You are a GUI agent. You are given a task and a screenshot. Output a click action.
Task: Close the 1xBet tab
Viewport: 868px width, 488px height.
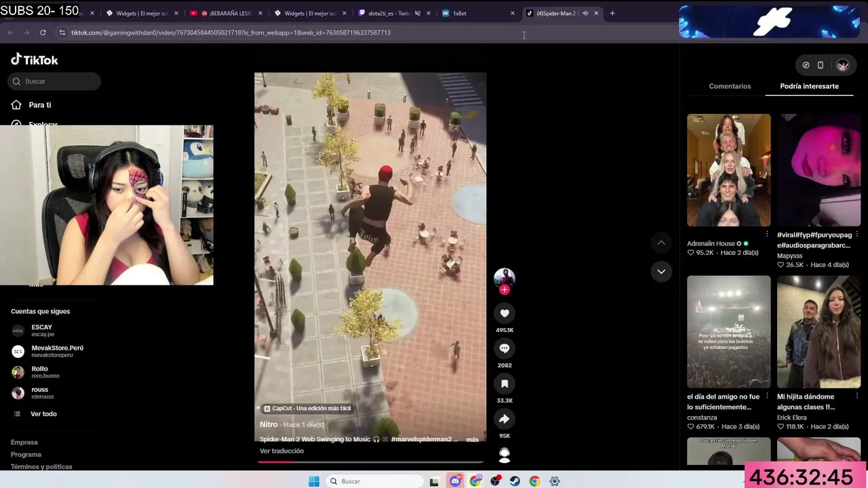(x=512, y=13)
